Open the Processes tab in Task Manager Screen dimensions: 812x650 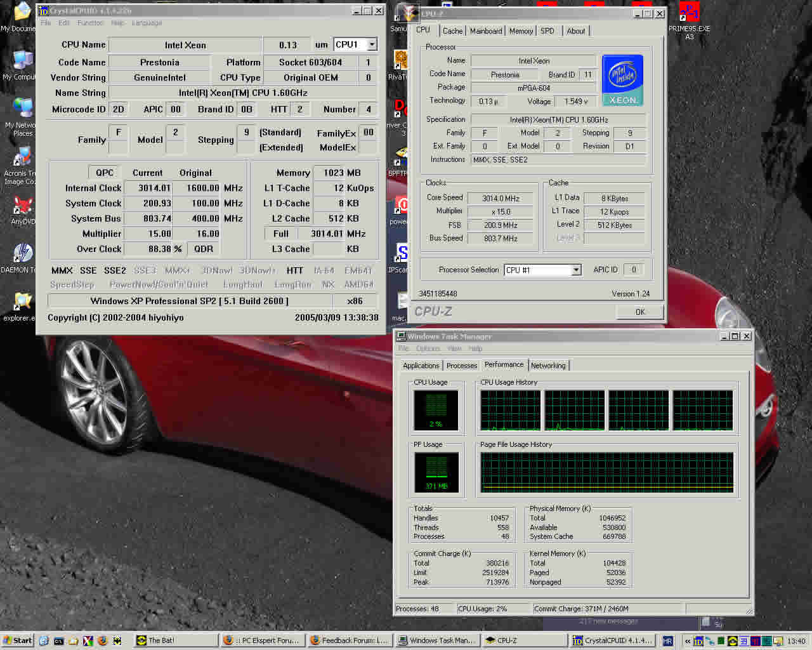tap(461, 366)
